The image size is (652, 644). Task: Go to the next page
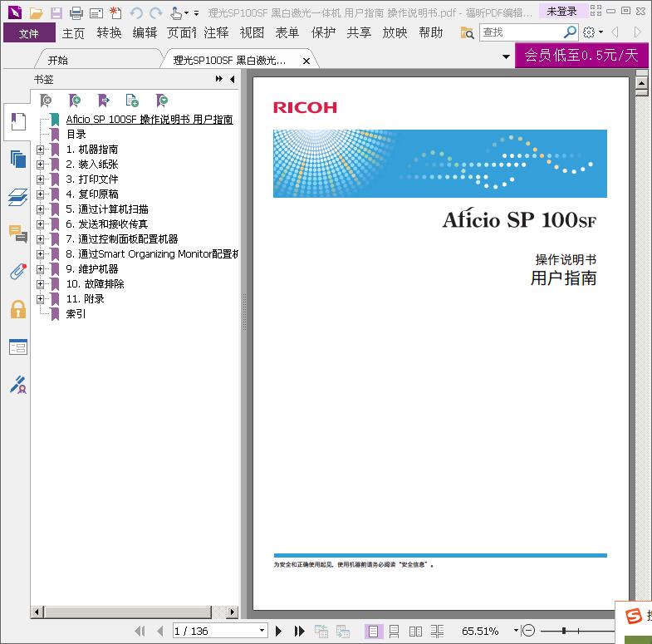point(278,631)
